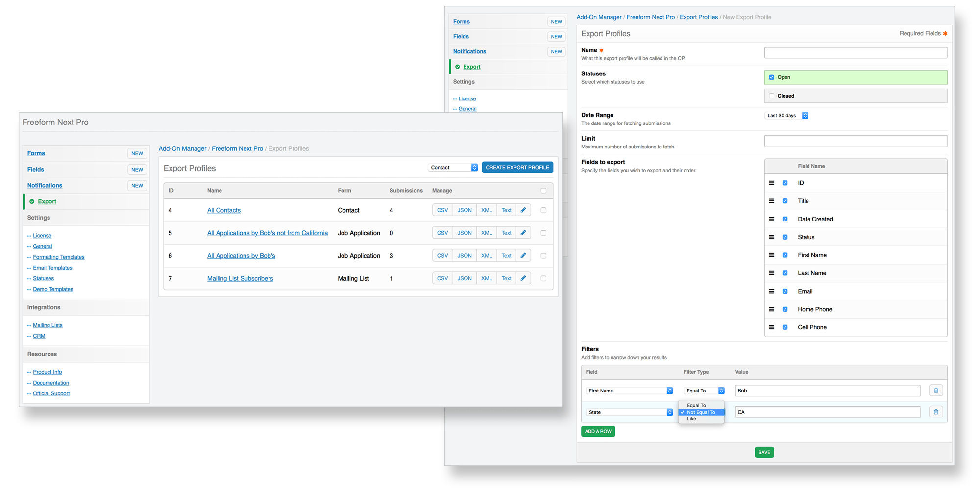Open the Date Range Last 30 days dropdown
This screenshot has height=490, width=980.
point(786,116)
